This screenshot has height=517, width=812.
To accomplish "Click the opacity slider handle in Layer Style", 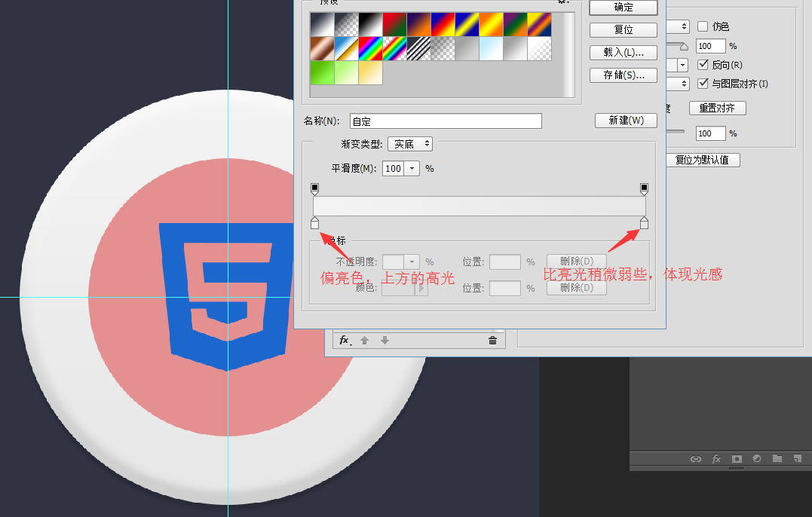I will click(684, 47).
